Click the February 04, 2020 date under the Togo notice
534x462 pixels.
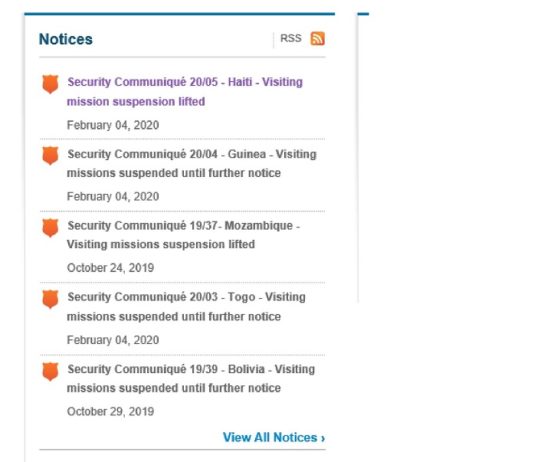113,340
